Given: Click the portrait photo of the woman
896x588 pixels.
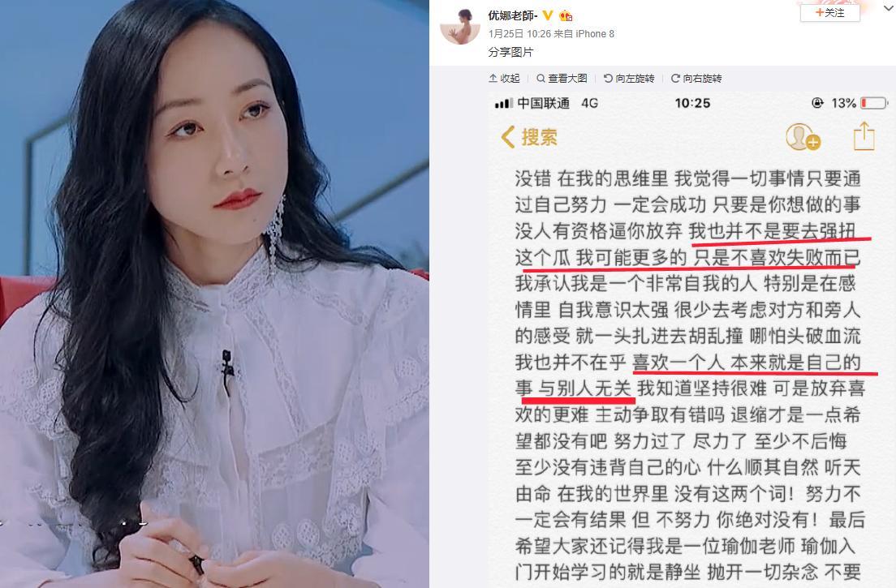Looking at the screenshot, I should point(214,294).
